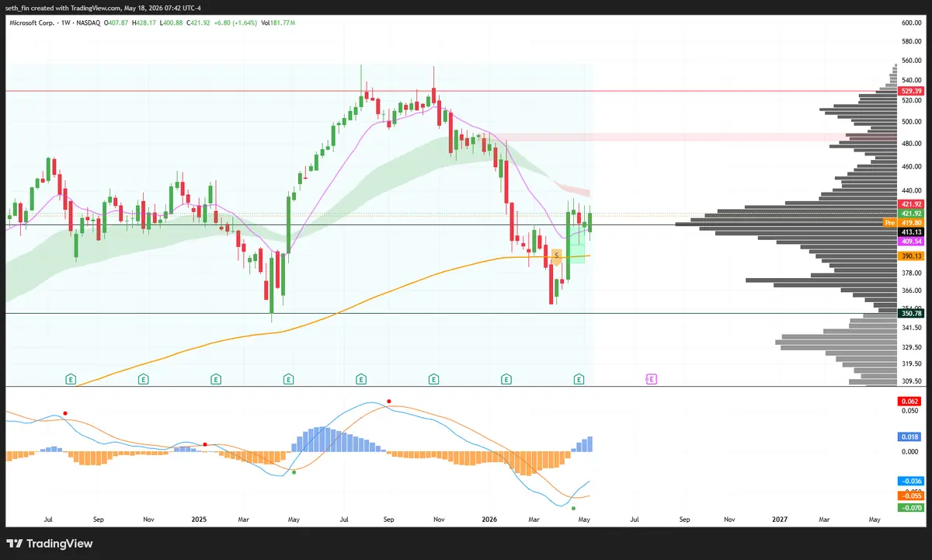The width and height of the screenshot is (932, 560).
Task: Click the red 421.92 price label
Action: pyautogui.click(x=910, y=203)
